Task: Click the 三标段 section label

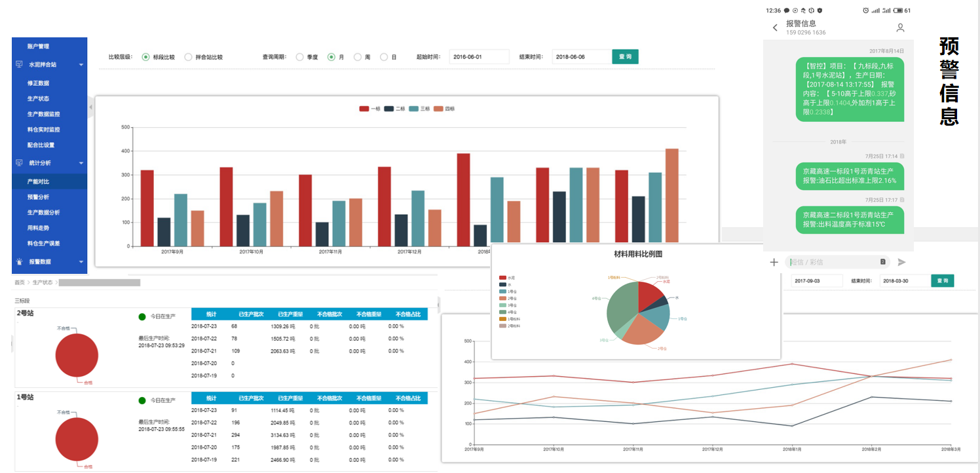Action: point(22,300)
